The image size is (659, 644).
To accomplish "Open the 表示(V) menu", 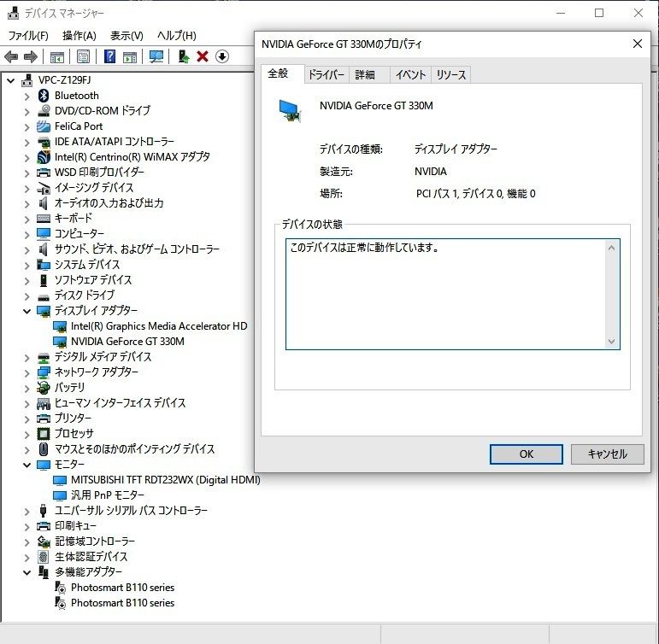I will point(127,36).
